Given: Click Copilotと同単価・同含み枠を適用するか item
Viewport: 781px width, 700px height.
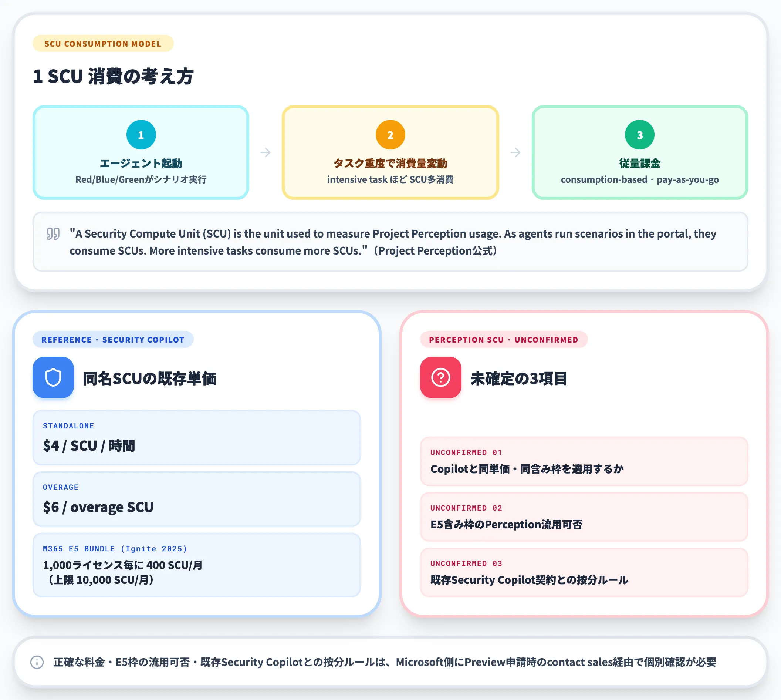Looking at the screenshot, I should tap(527, 469).
